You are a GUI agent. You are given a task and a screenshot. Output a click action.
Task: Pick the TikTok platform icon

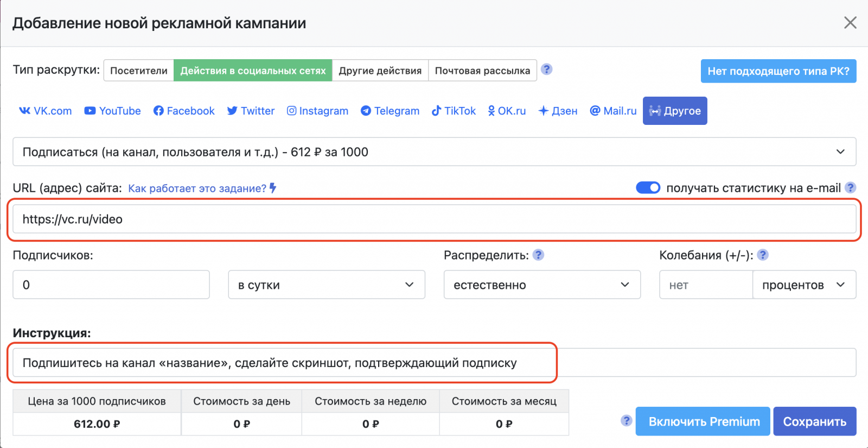(436, 111)
